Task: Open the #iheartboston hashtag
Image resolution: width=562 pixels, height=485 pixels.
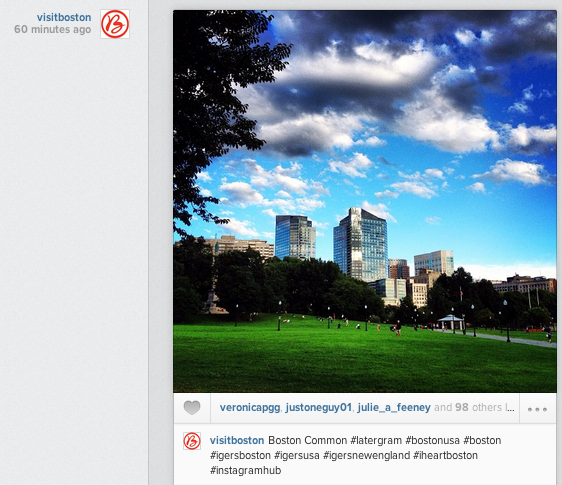Action: pyautogui.click(x=446, y=455)
